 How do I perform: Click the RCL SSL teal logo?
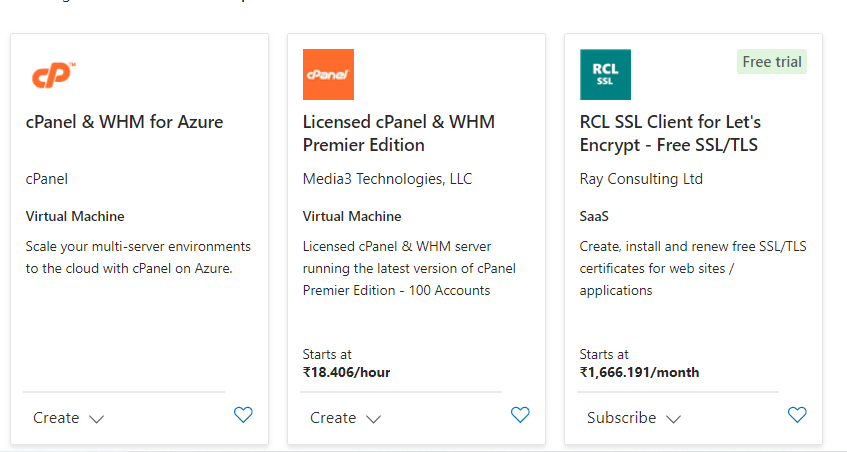click(605, 75)
